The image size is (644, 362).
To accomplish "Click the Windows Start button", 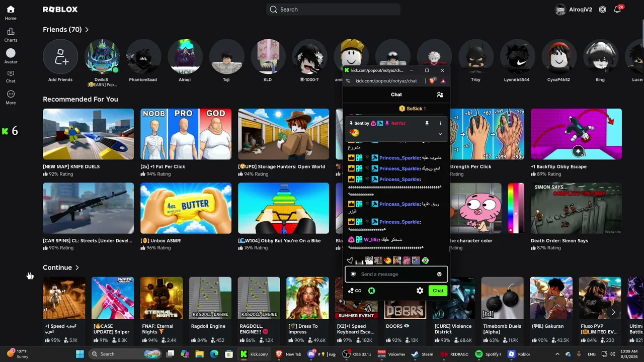I will click(x=80, y=354).
